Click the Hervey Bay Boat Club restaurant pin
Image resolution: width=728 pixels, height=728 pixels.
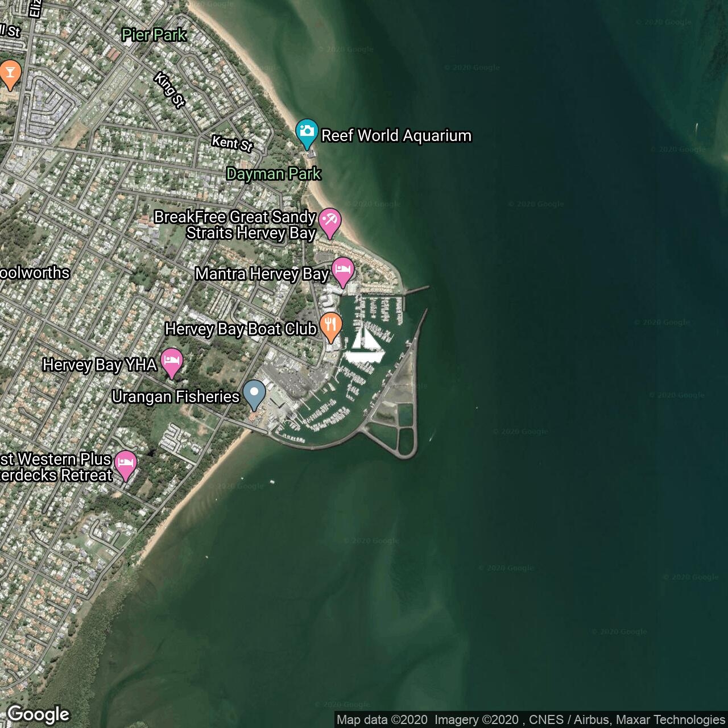tap(330, 328)
